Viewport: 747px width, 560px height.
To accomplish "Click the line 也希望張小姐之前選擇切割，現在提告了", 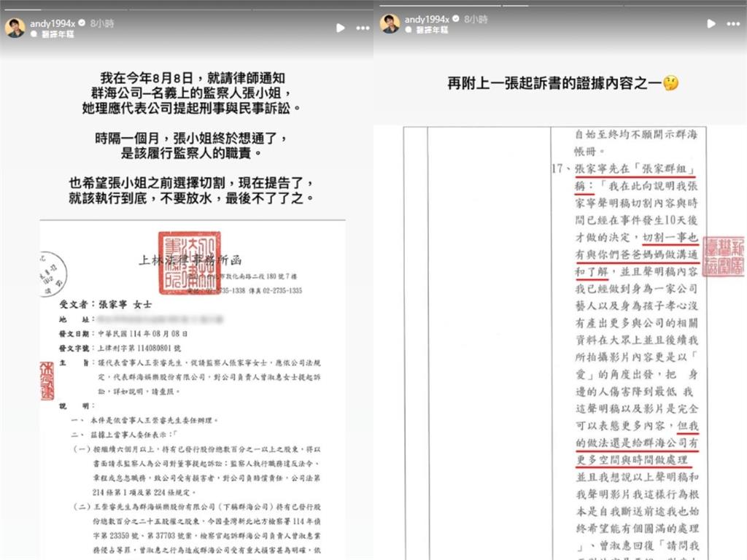I will [192, 183].
